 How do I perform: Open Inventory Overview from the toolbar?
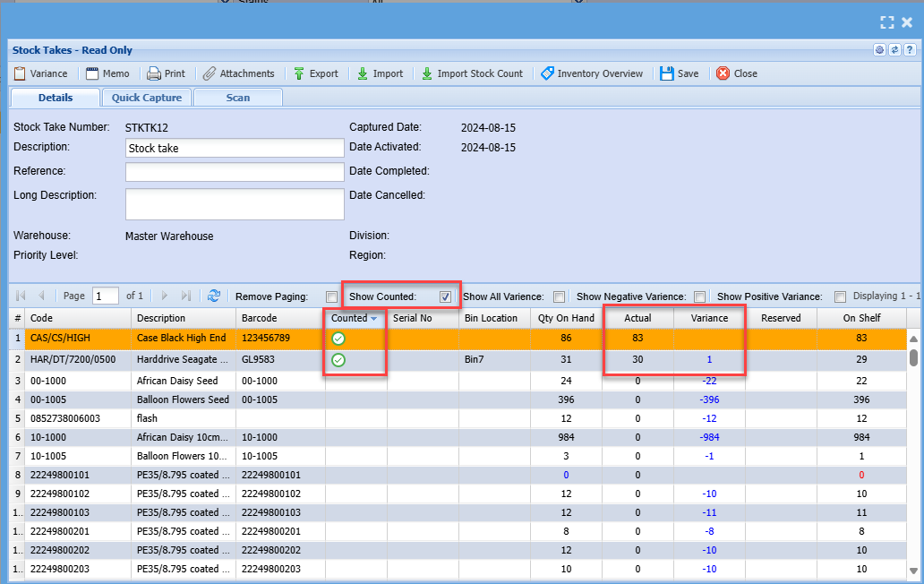click(x=547, y=73)
